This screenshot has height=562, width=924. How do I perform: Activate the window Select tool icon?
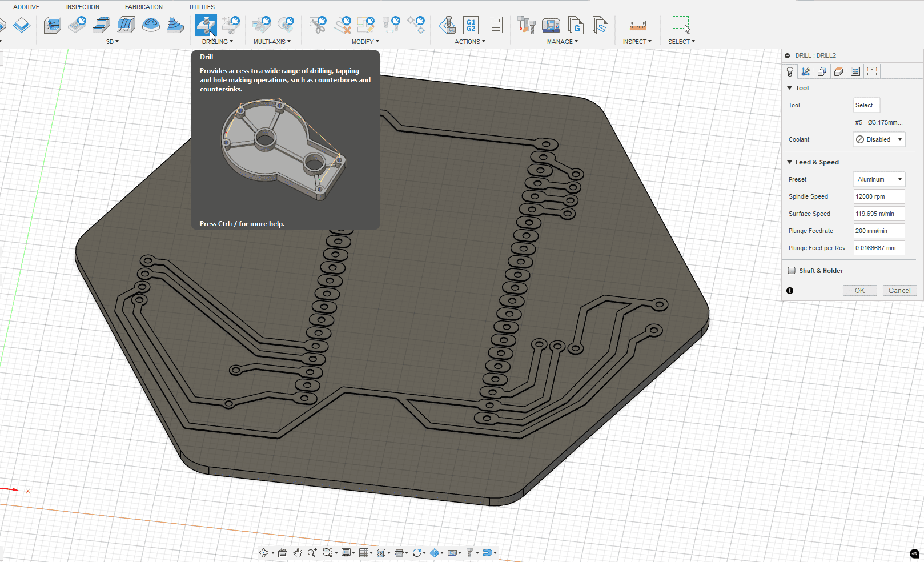(x=681, y=25)
